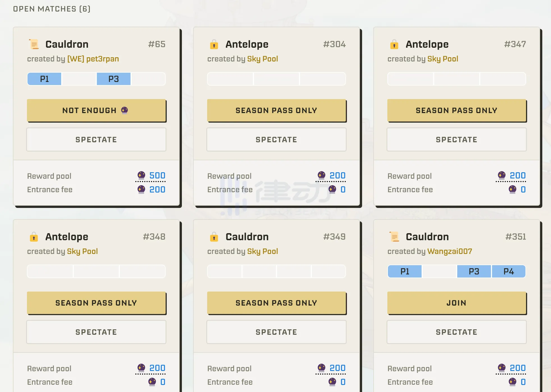Open Sky Pool creator link on match #349
Screen dimensions: 551x392
262,251
